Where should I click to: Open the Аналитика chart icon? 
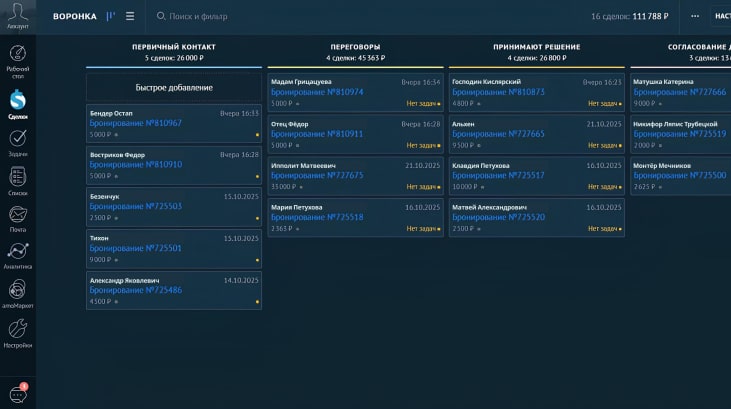(17, 253)
